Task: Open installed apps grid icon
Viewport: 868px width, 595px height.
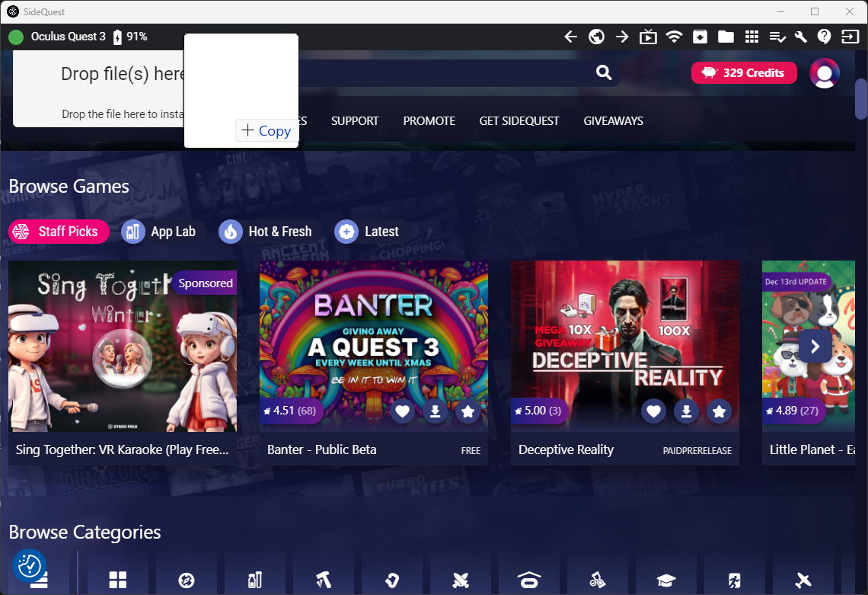Action: 752,37
